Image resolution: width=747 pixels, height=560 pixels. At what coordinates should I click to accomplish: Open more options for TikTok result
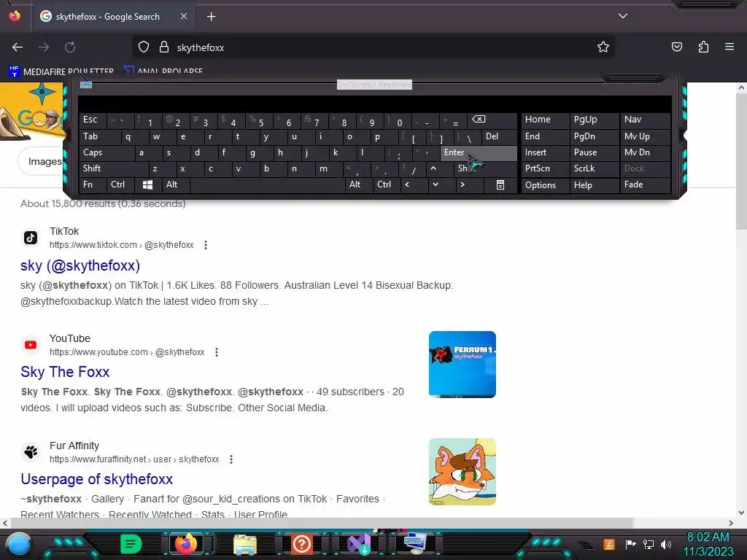click(205, 245)
